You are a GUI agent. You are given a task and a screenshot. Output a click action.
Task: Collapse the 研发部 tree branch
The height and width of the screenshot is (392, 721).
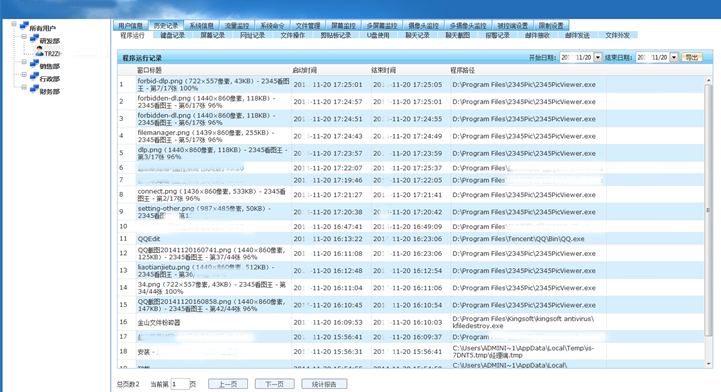click(24, 36)
